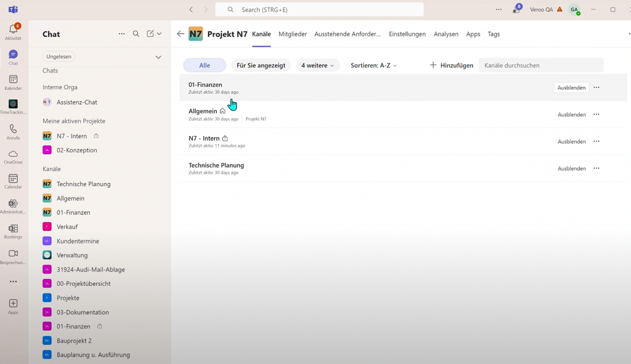Switch to the Kanäle tab
Image resolution: width=631 pixels, height=364 pixels.
click(x=261, y=34)
